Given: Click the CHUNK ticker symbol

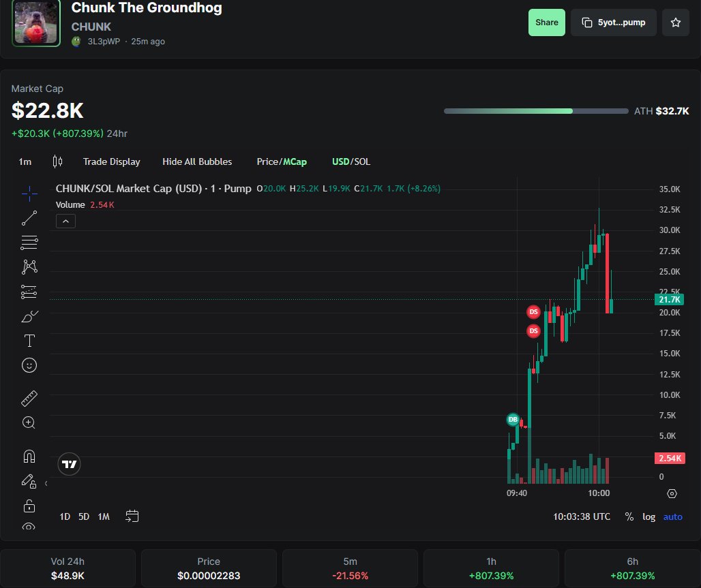Looking at the screenshot, I should (x=91, y=27).
